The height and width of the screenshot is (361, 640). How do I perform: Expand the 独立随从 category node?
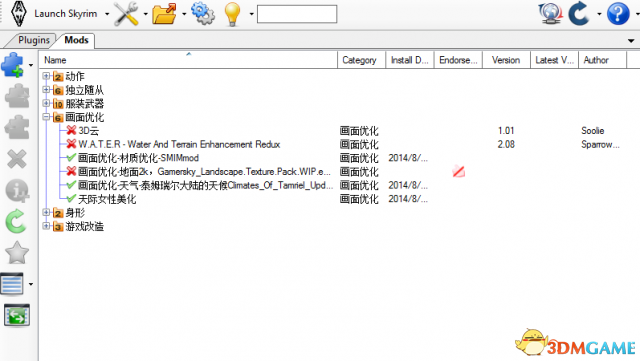tap(46, 90)
